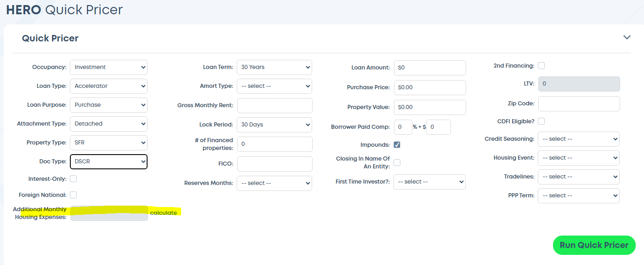
Task: Open the Credit Seasoning dropdown
Action: [x=579, y=139]
